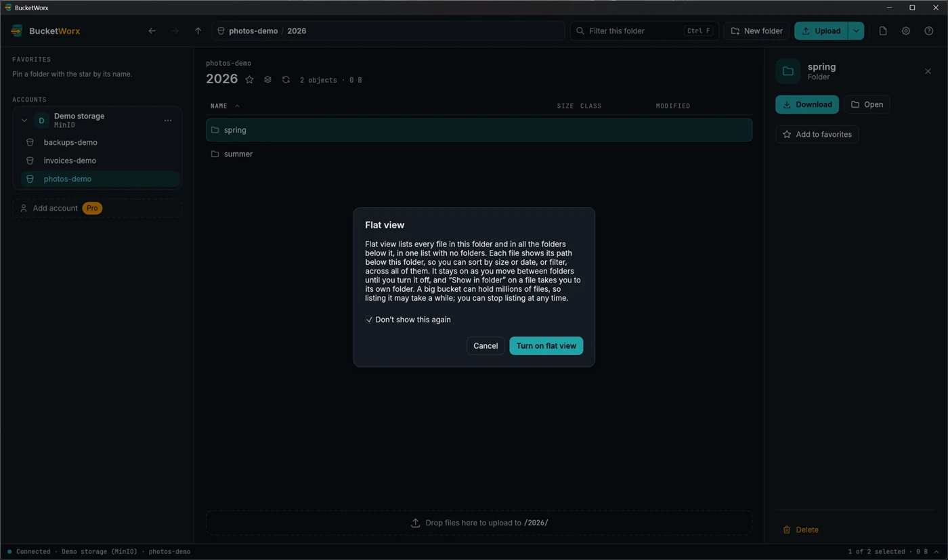Select the photos-demo bucket in the sidebar
The height and width of the screenshot is (560, 948).
(x=101, y=179)
